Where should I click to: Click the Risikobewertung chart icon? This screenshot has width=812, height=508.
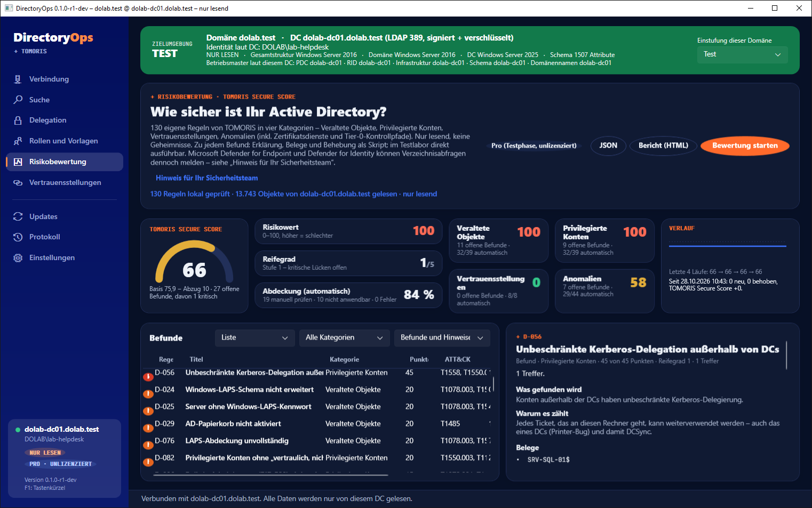(x=18, y=162)
